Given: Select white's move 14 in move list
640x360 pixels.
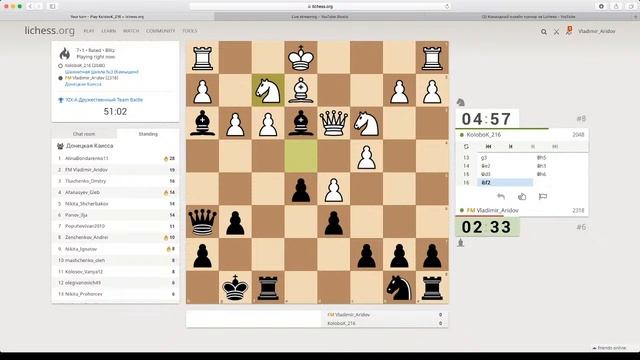Looking at the screenshot, I should click(x=504, y=166).
